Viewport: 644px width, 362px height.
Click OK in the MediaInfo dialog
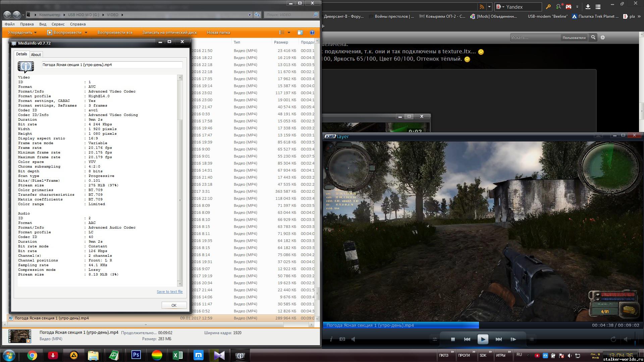pyautogui.click(x=174, y=305)
